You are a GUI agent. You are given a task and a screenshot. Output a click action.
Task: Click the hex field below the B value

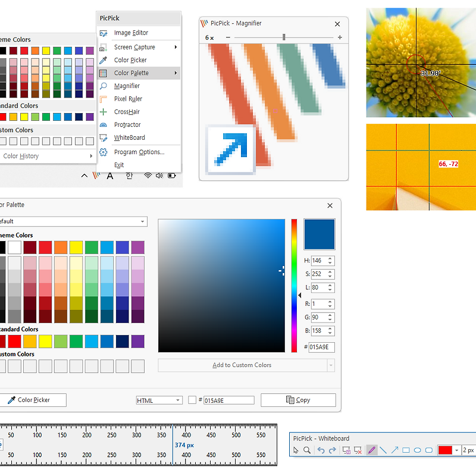pos(321,347)
